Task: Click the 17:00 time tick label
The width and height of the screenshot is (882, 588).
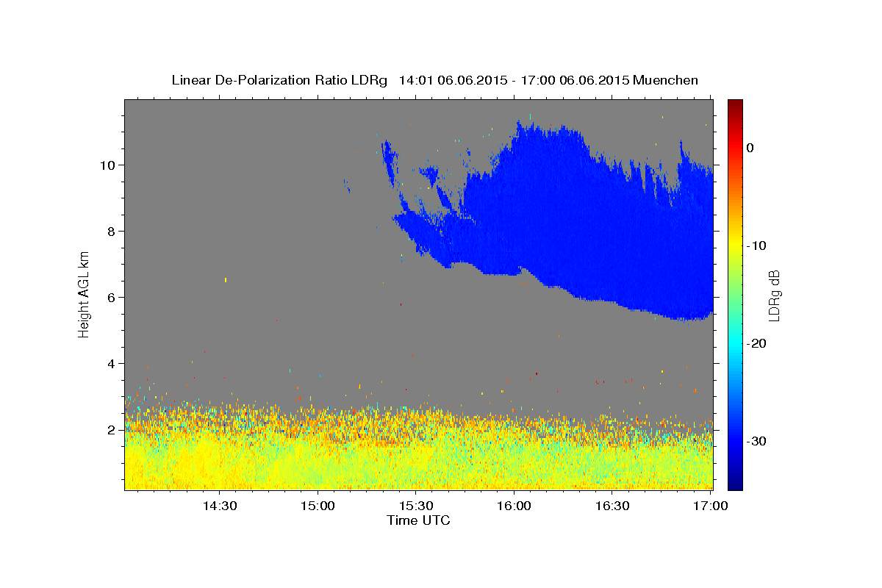Action: pyautogui.click(x=711, y=506)
